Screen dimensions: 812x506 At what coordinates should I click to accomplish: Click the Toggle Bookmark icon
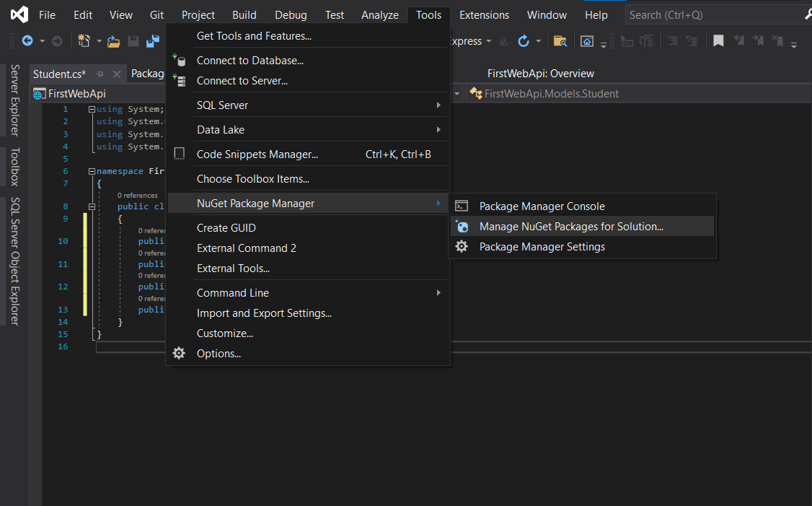click(718, 41)
